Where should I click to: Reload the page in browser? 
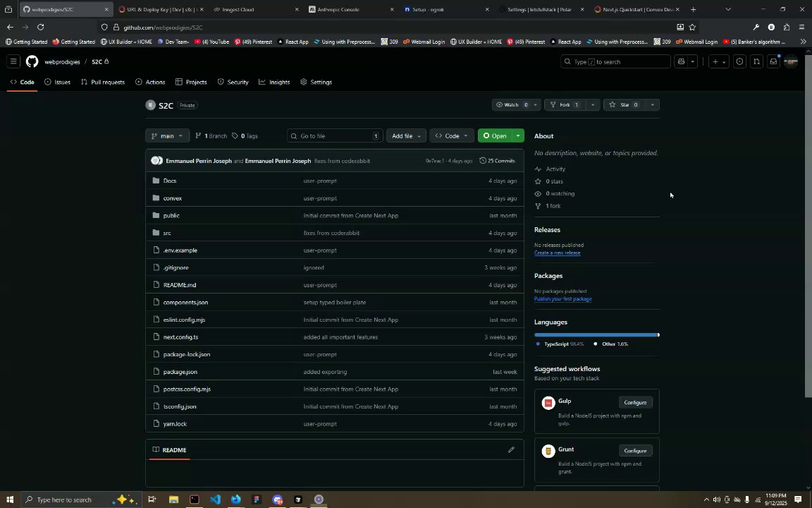coord(41,27)
